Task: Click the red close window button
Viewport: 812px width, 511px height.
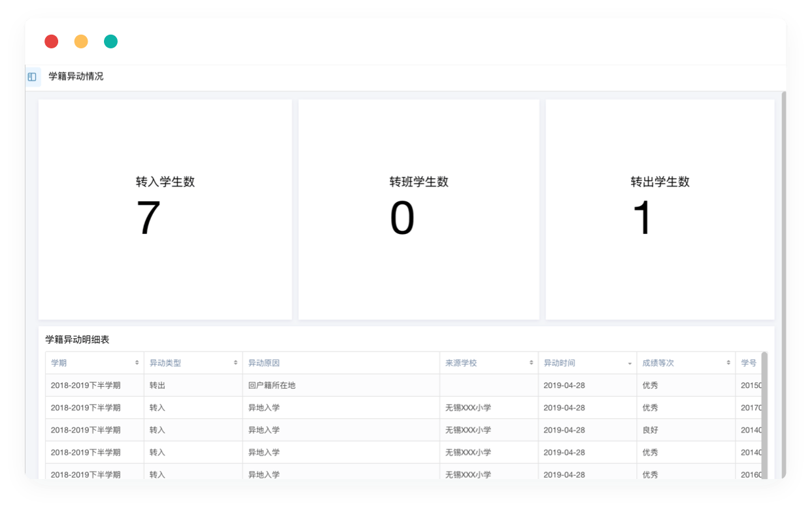Action: point(52,42)
